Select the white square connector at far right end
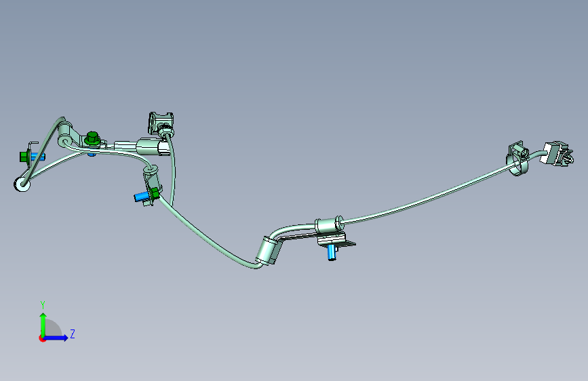This screenshot has height=381, width=588. point(556,154)
